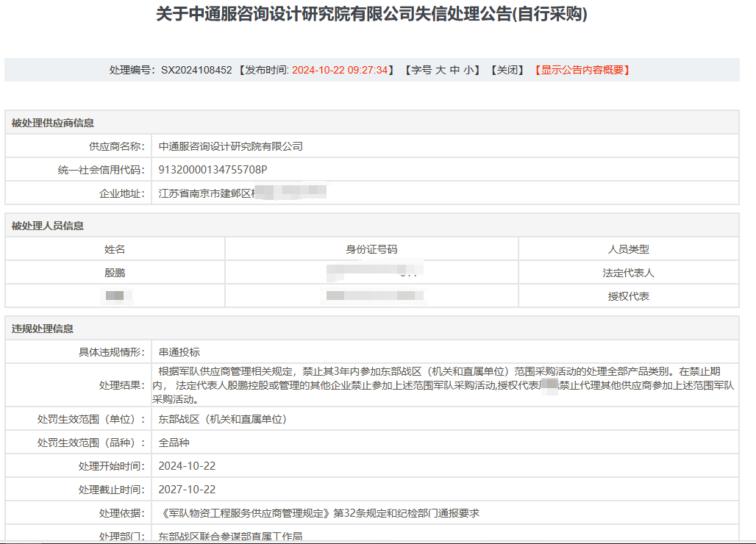Click the 处罚生效范围（单位） label

pos(91,419)
